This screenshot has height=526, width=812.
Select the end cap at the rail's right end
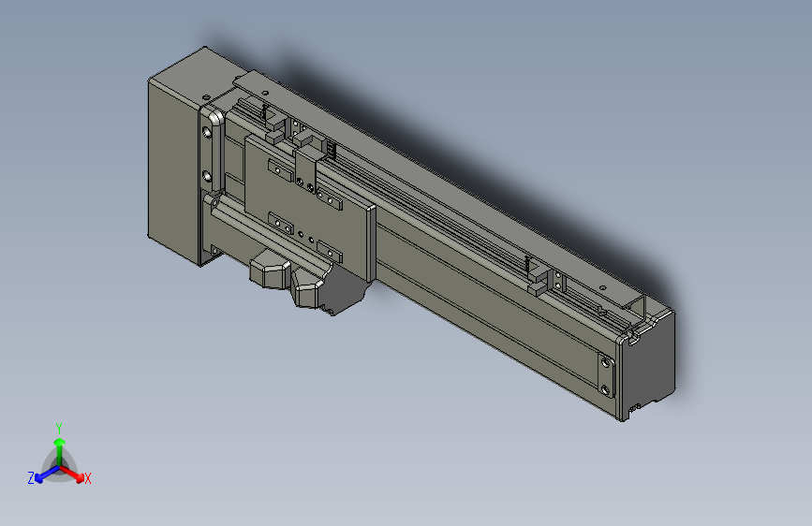pos(647,365)
